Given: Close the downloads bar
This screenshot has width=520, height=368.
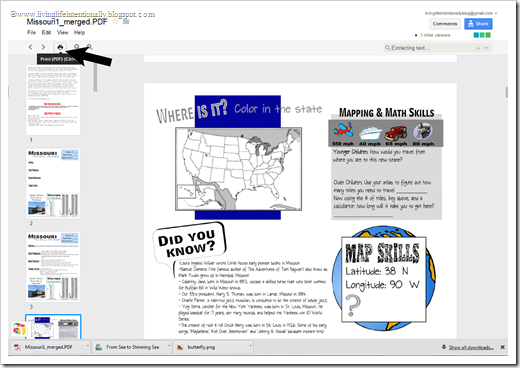Looking at the screenshot, I should [503, 347].
